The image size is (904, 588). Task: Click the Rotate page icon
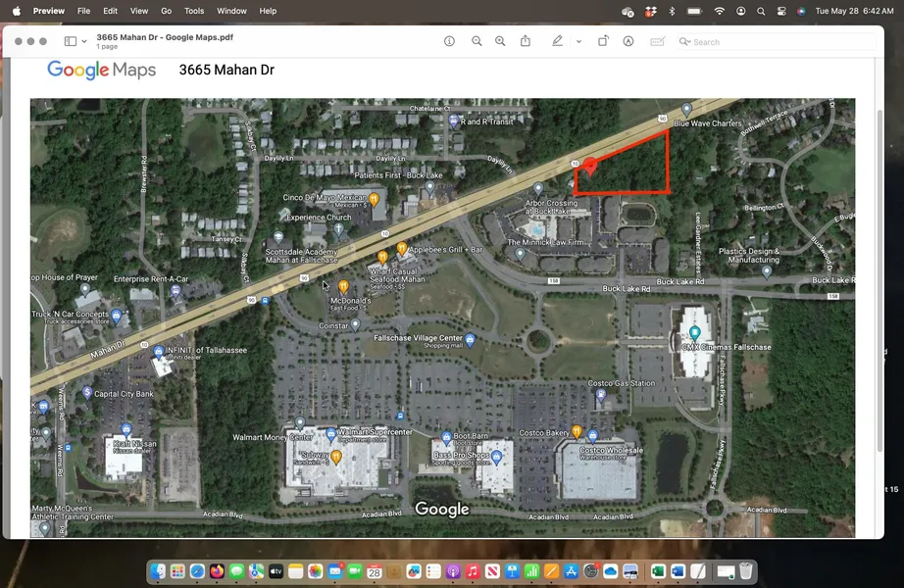pos(603,41)
